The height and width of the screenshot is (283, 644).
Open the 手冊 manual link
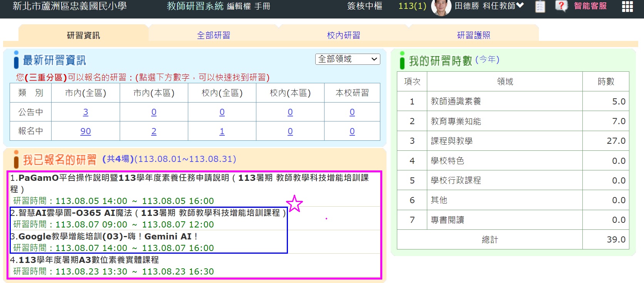(262, 6)
